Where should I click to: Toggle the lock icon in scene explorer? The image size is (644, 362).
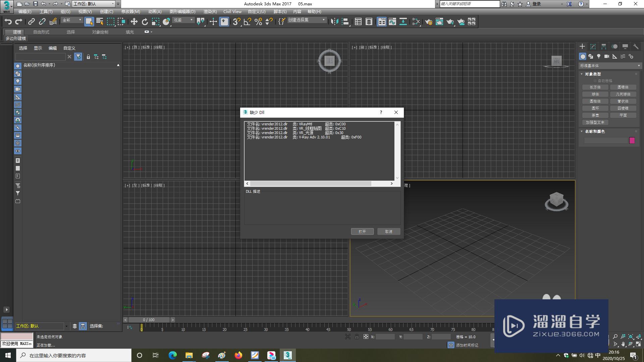[88, 57]
